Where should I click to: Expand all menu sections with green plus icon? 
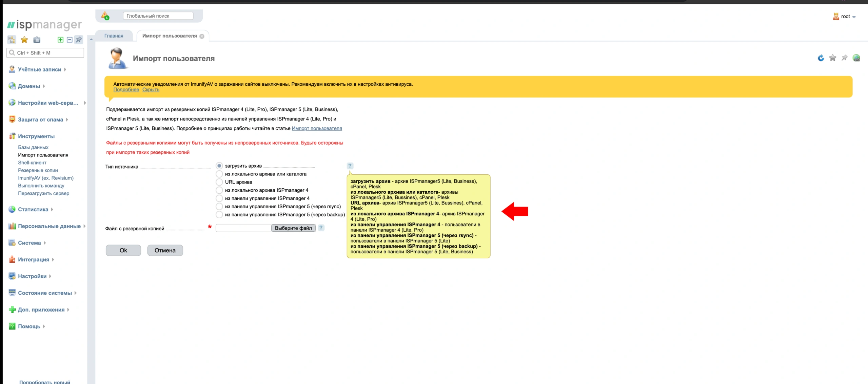(60, 40)
